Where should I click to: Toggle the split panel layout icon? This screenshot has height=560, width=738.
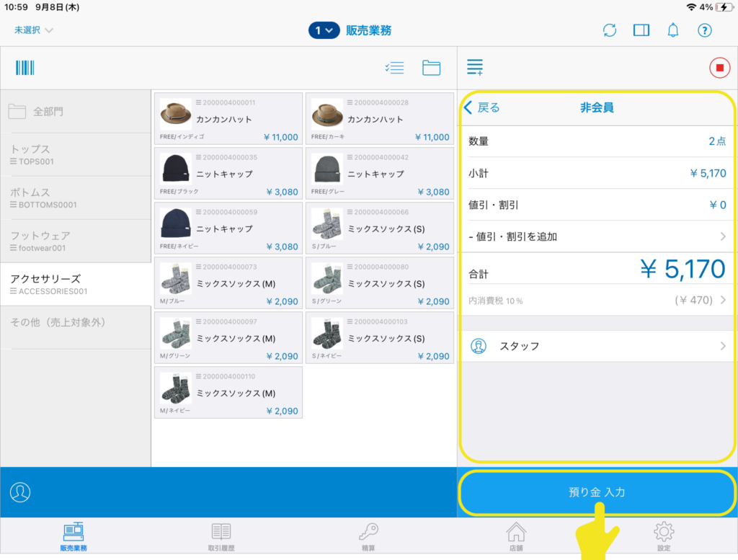click(641, 30)
